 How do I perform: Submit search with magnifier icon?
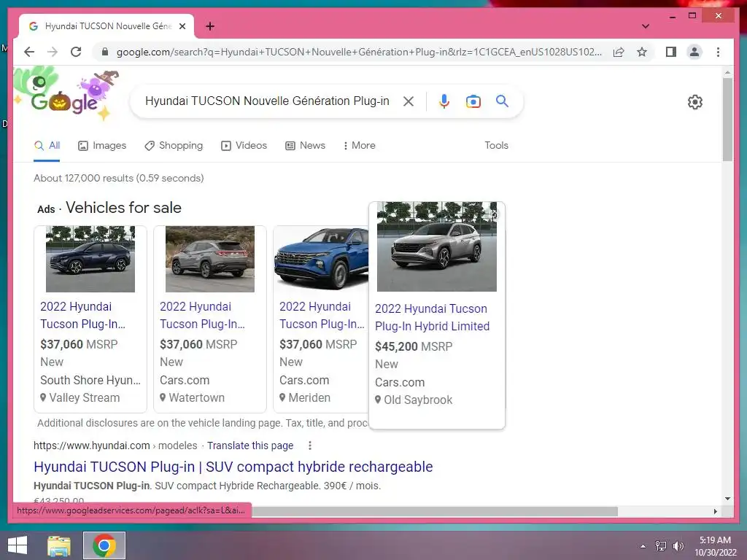(x=502, y=101)
